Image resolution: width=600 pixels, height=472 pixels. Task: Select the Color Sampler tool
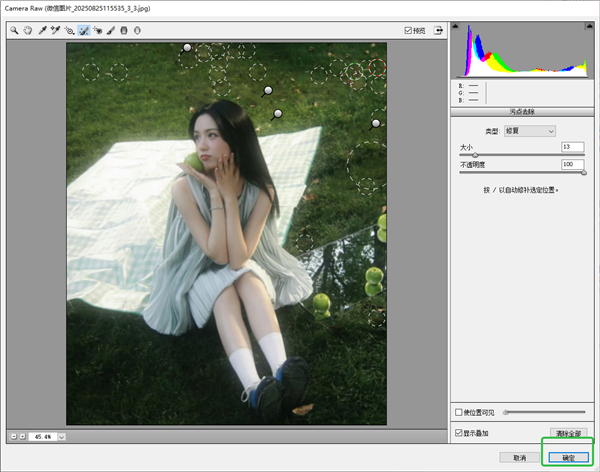(x=56, y=31)
